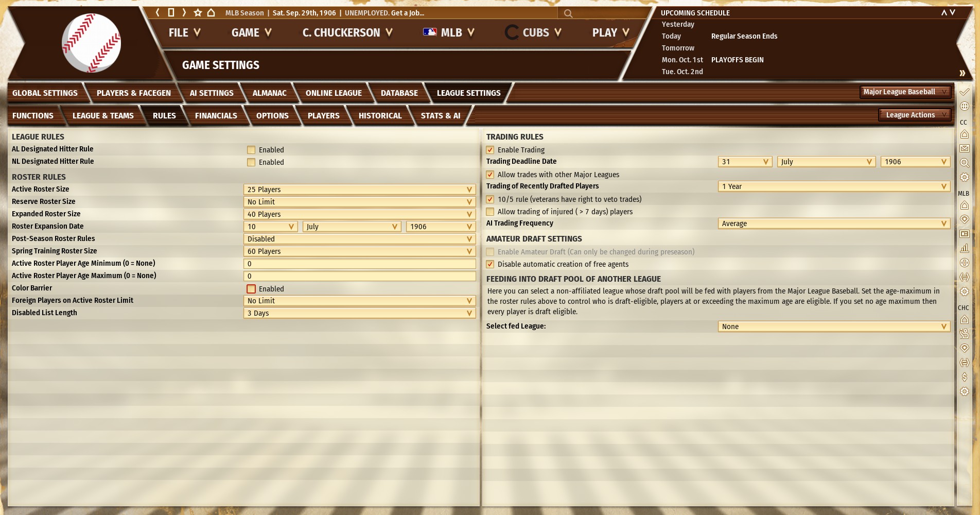Click the Major League Baseball league selector
The image size is (980, 515).
click(x=905, y=92)
